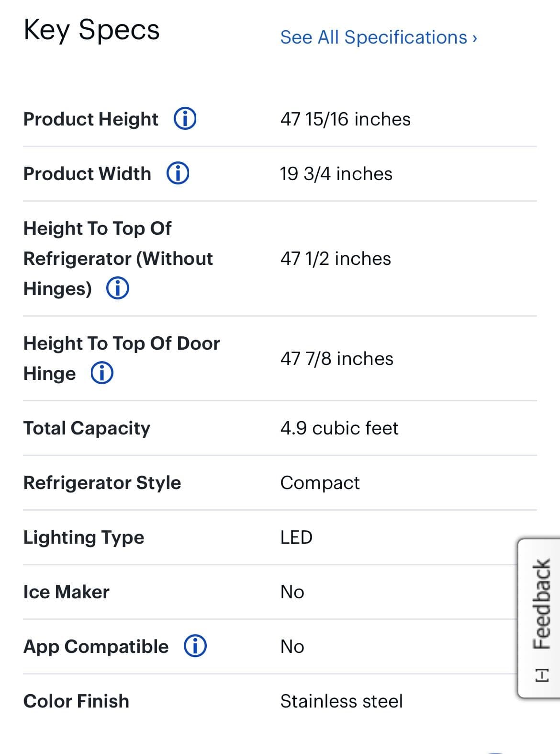Click the 47 15/16 inches value
Image resolution: width=560 pixels, height=754 pixels.
pos(345,119)
